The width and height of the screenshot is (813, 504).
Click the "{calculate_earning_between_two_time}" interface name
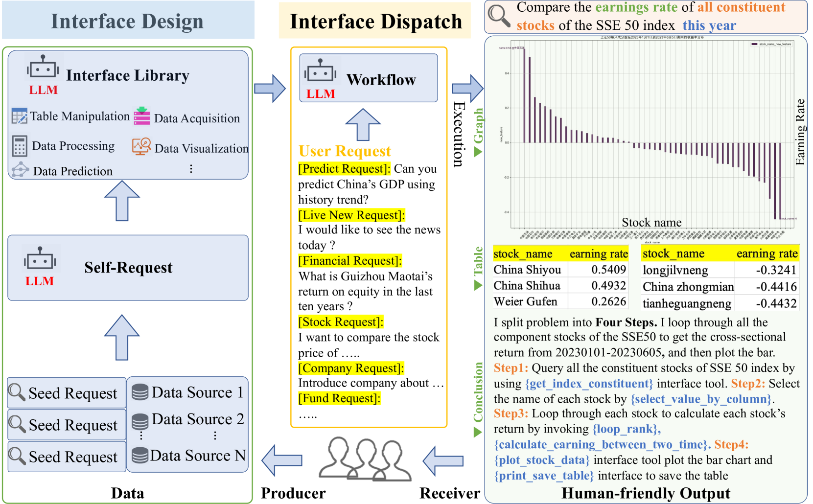(601, 444)
